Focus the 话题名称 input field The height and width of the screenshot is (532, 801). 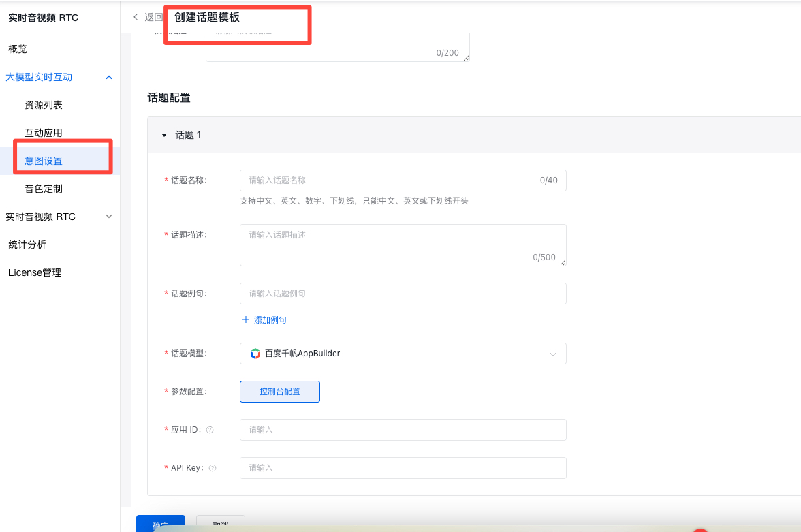[388, 181]
